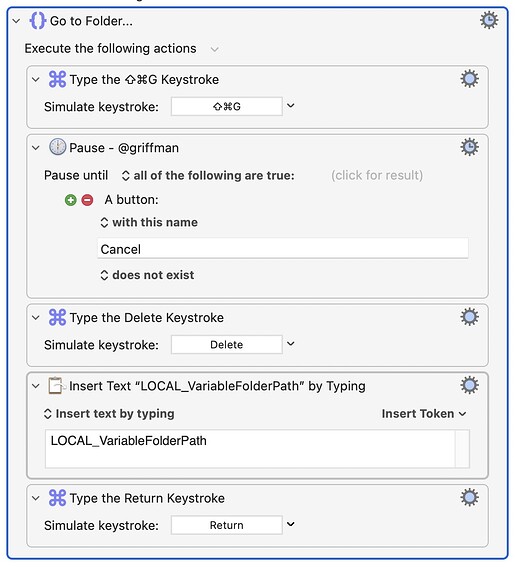The width and height of the screenshot is (517, 567).
Task: Open Execute the following actions dropdown
Action: (215, 49)
